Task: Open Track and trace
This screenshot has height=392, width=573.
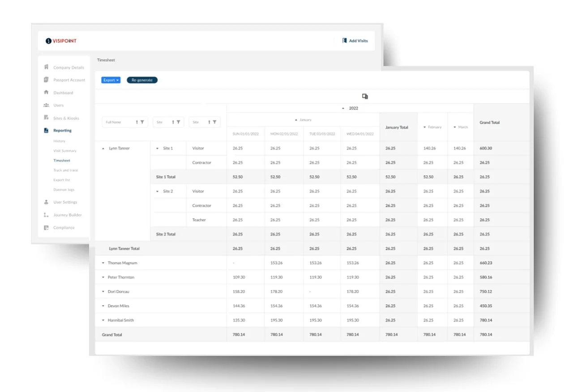Action: [65, 170]
